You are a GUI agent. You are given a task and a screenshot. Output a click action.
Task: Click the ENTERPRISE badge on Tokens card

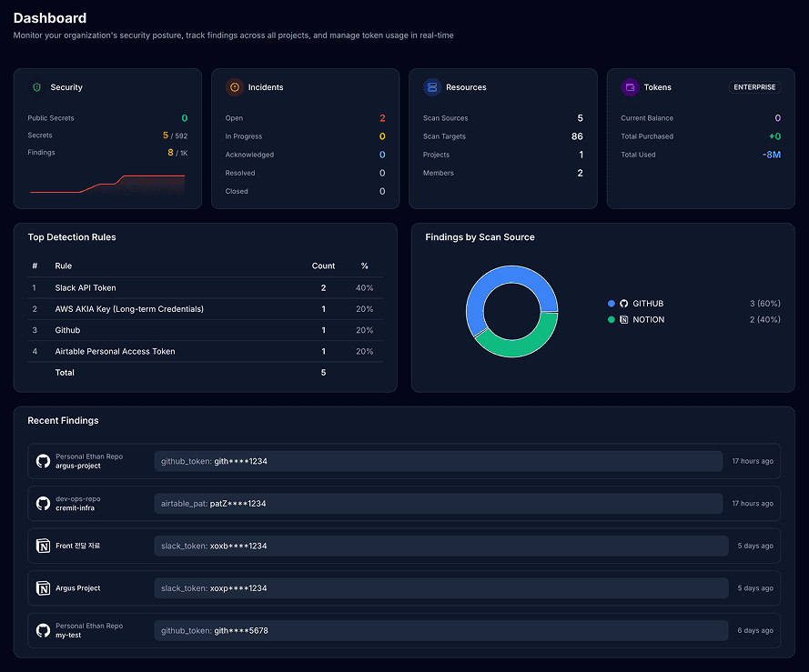(754, 87)
